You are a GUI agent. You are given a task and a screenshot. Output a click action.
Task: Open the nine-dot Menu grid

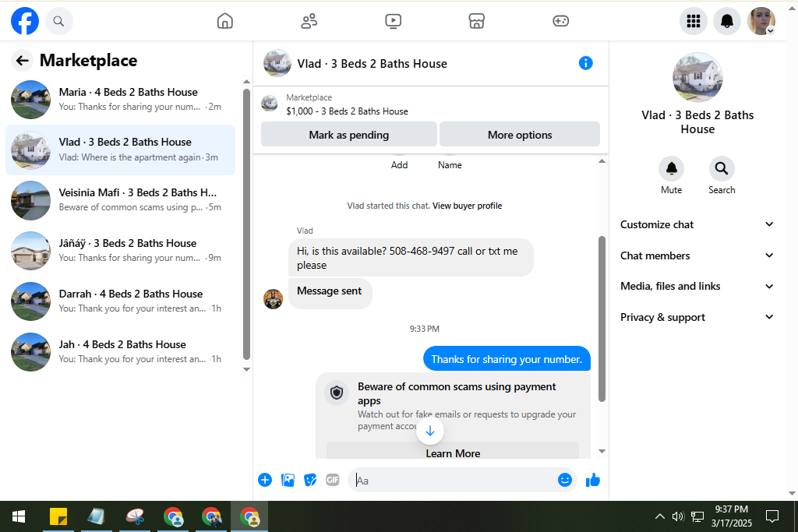[x=693, y=21]
